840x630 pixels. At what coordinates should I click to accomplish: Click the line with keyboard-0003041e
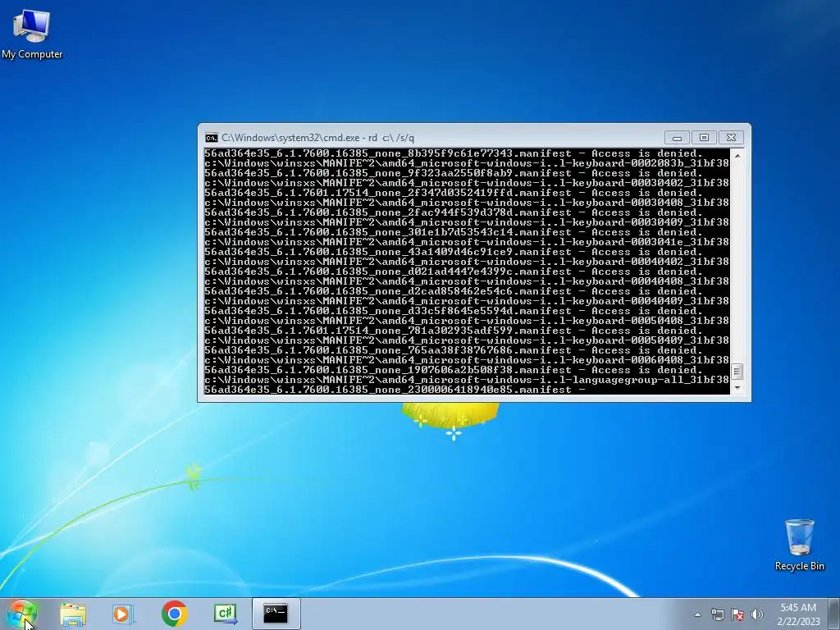click(467, 242)
